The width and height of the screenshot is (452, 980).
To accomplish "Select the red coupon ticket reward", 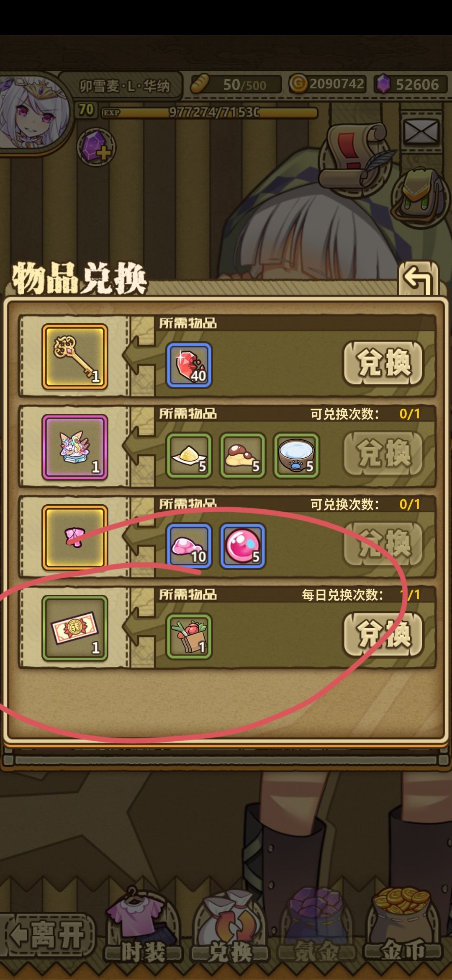I will (x=75, y=629).
